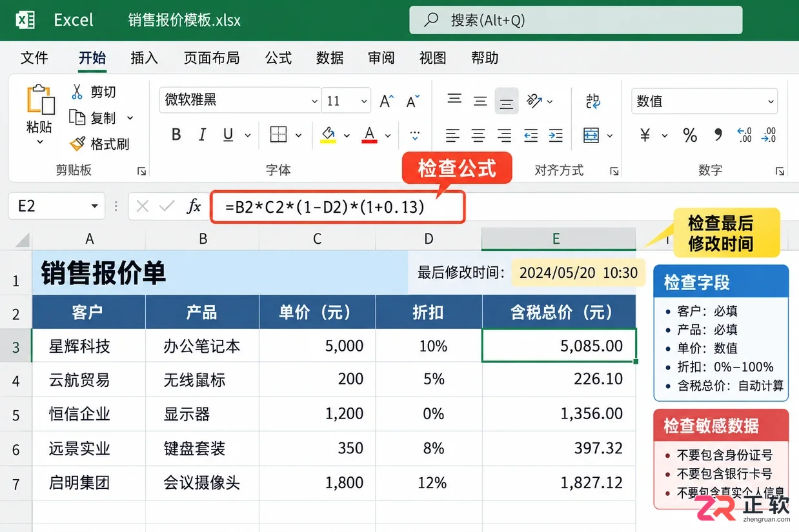The image size is (799, 532).
Task: Switch to the 数据 ribbon tab
Action: [x=330, y=58]
